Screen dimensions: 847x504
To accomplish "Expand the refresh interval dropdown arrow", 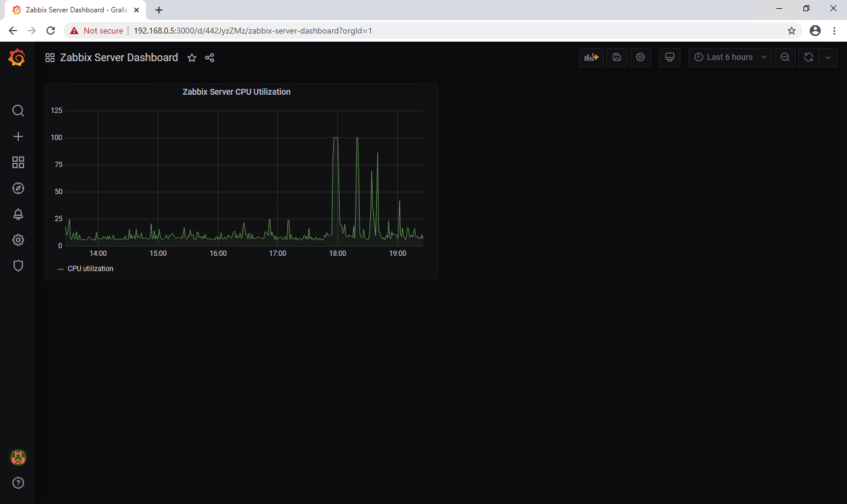I will (x=828, y=57).
